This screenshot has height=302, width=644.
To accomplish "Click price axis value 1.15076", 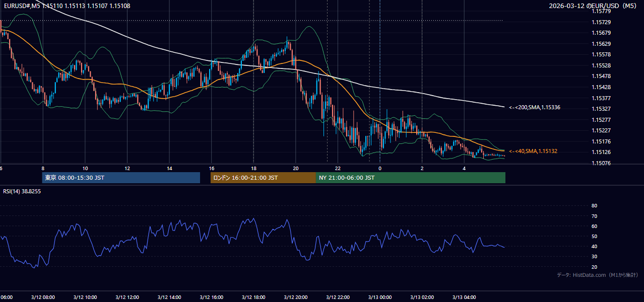I will (x=601, y=163).
